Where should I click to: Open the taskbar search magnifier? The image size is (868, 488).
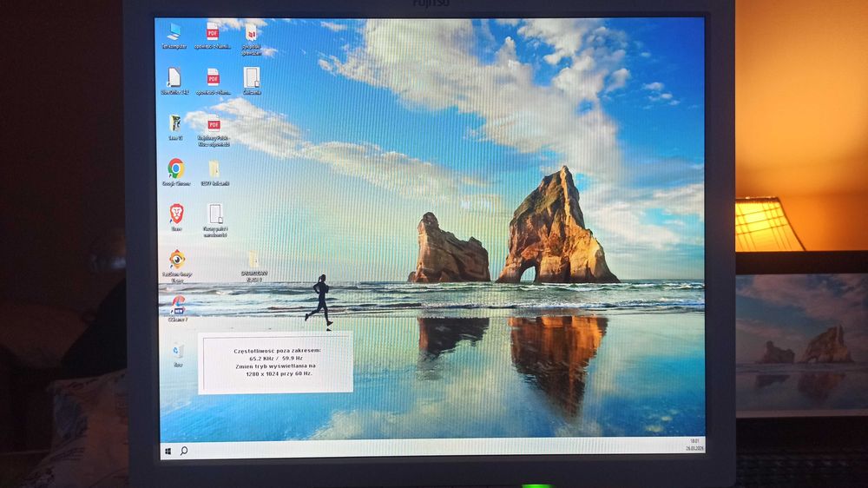coord(184,452)
